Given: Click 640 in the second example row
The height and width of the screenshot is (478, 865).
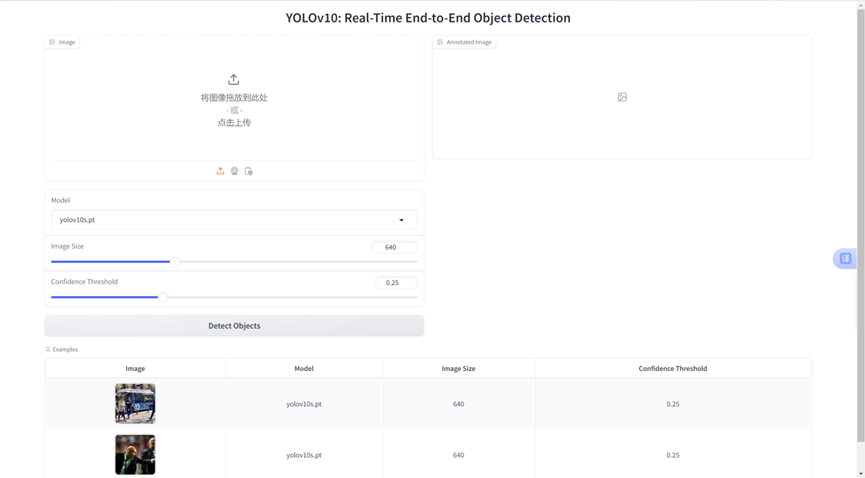Looking at the screenshot, I should pyautogui.click(x=458, y=455).
